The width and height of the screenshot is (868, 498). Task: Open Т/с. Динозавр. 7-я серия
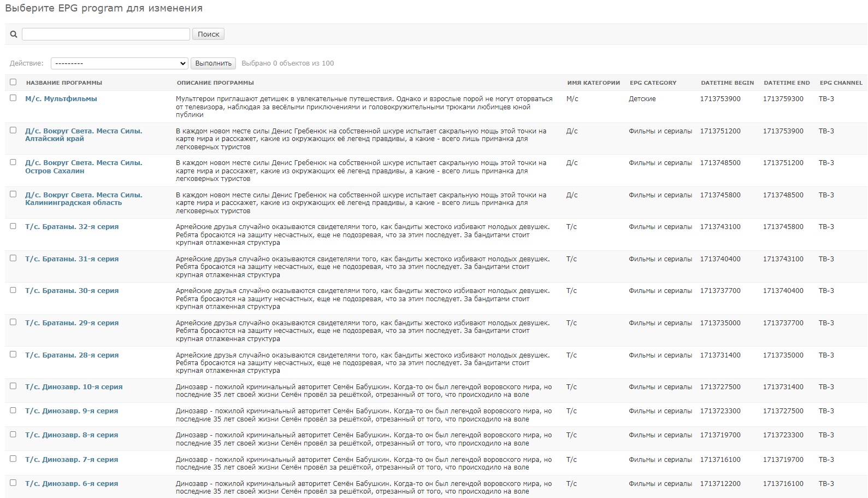tap(72, 460)
